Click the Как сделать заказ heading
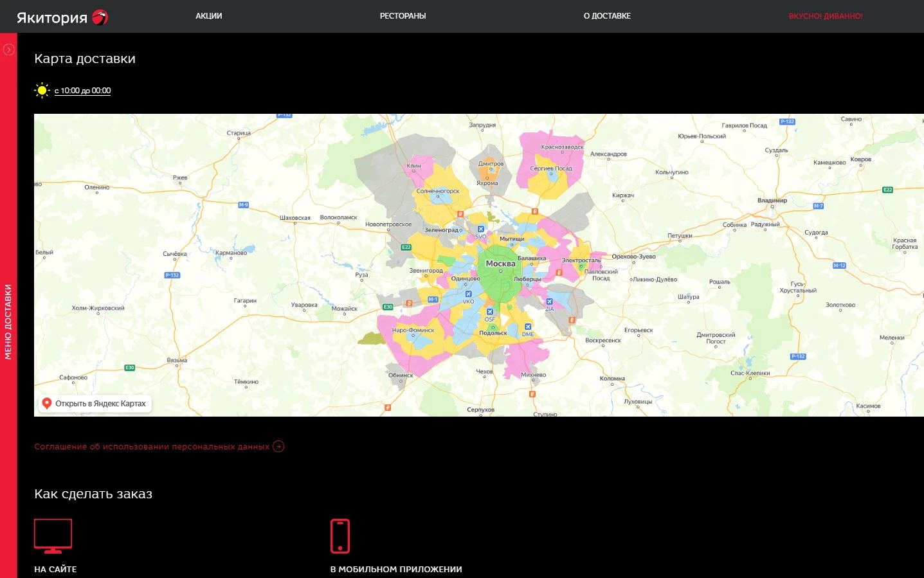 tap(93, 494)
